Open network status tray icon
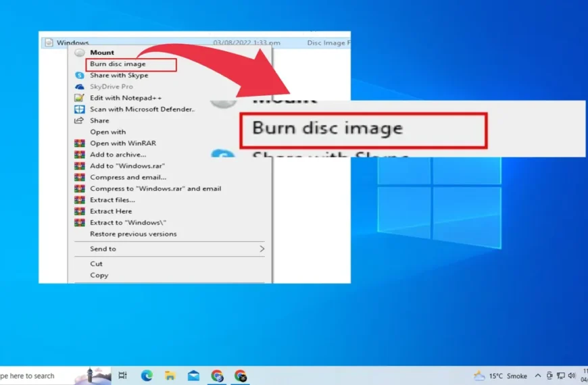The height and width of the screenshot is (385, 588). (x=560, y=376)
